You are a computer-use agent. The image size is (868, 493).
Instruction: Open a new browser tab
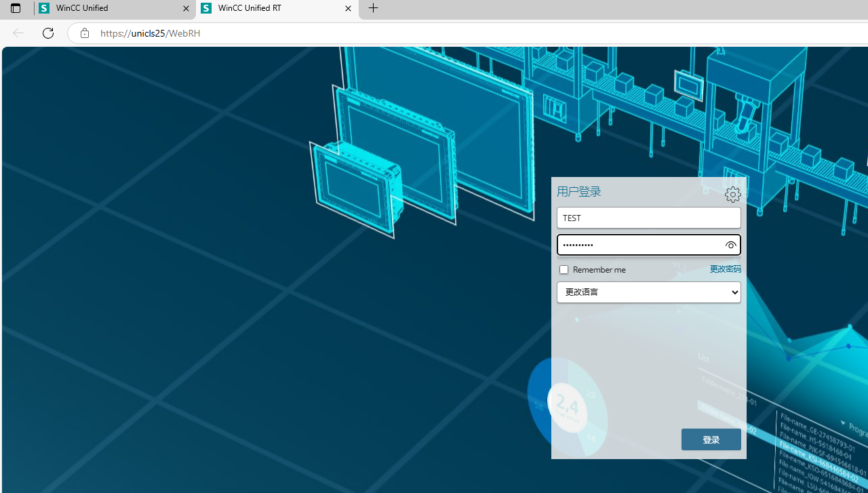(x=373, y=9)
